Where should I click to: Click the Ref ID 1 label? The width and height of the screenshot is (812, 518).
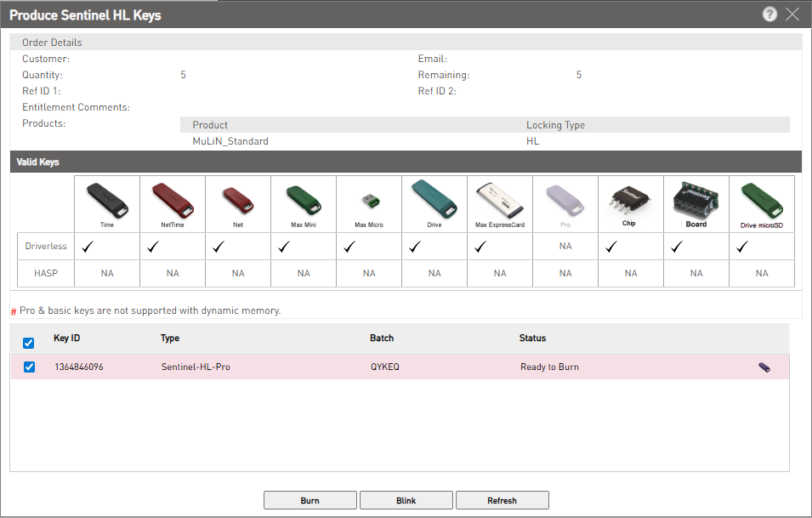(42, 91)
